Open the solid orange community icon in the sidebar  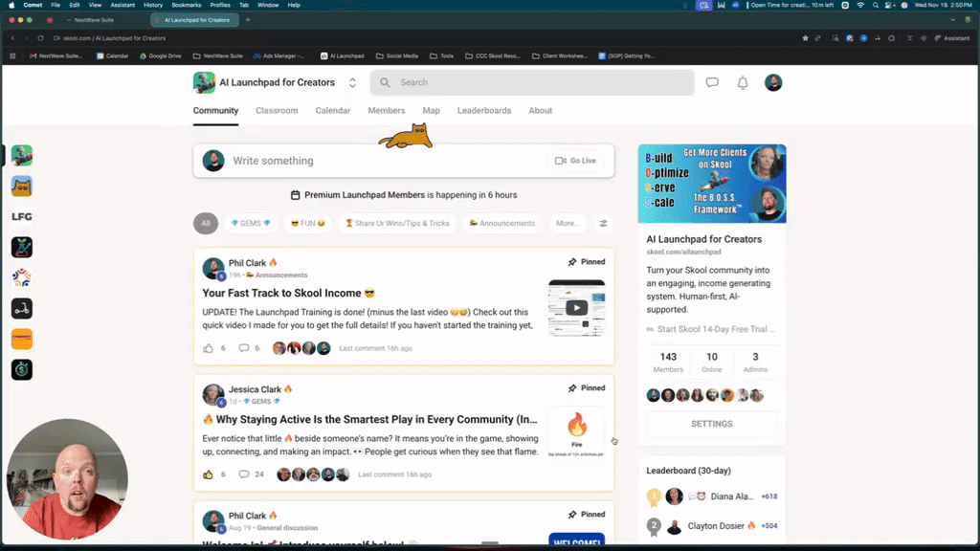(22, 340)
